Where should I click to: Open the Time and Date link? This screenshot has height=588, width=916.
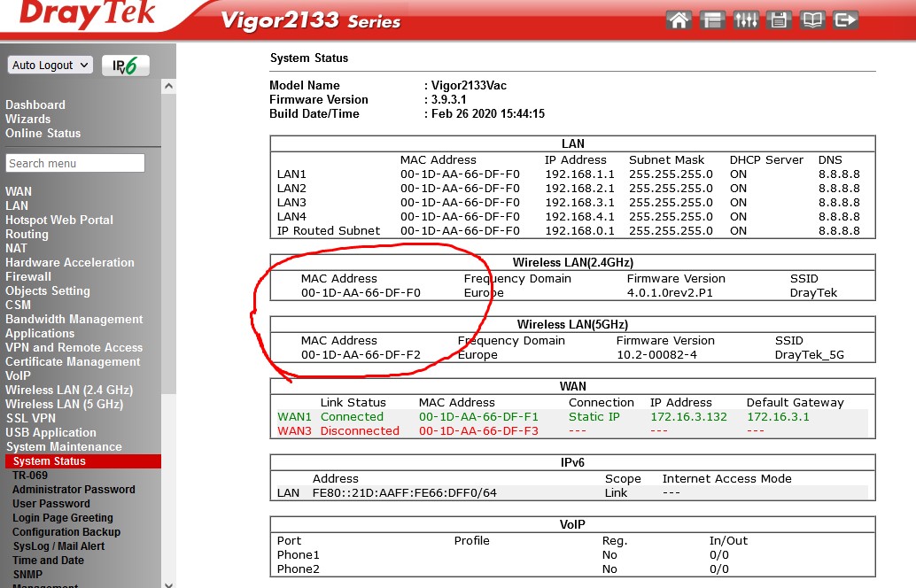coord(48,561)
